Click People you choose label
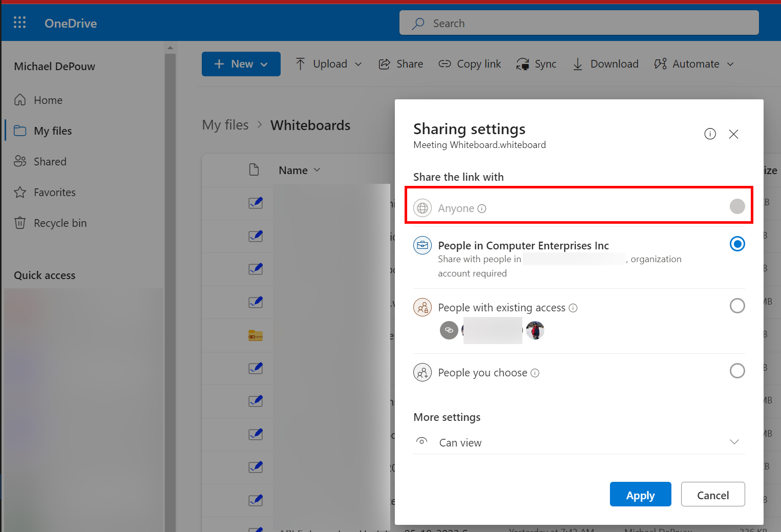781x532 pixels. (482, 373)
